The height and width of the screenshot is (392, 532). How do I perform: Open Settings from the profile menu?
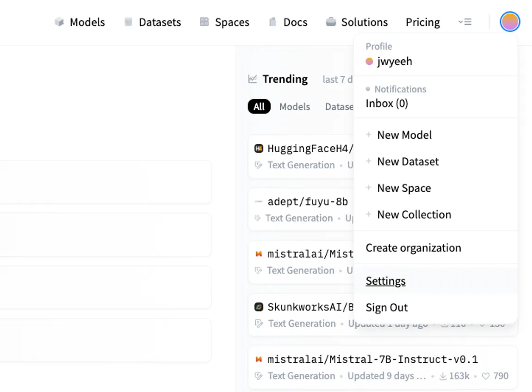385,281
